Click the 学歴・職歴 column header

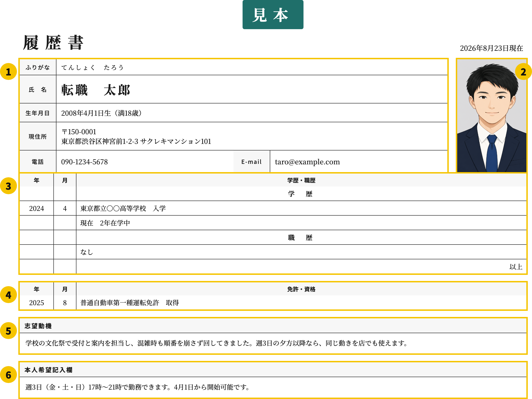tap(301, 180)
